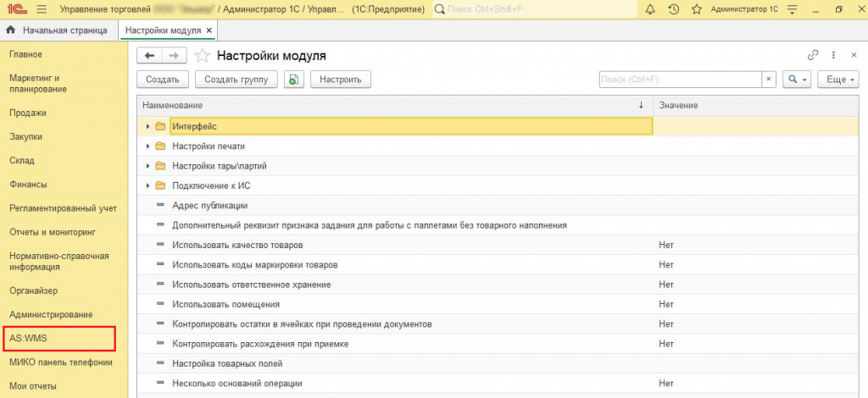Open the 1C main menu hamburger icon
868x398 pixels.
pyautogui.click(x=41, y=9)
